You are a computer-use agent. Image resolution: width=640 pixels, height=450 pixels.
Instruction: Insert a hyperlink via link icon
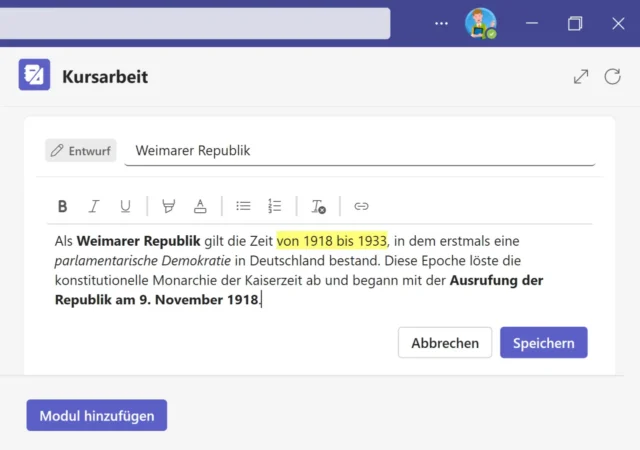click(361, 206)
